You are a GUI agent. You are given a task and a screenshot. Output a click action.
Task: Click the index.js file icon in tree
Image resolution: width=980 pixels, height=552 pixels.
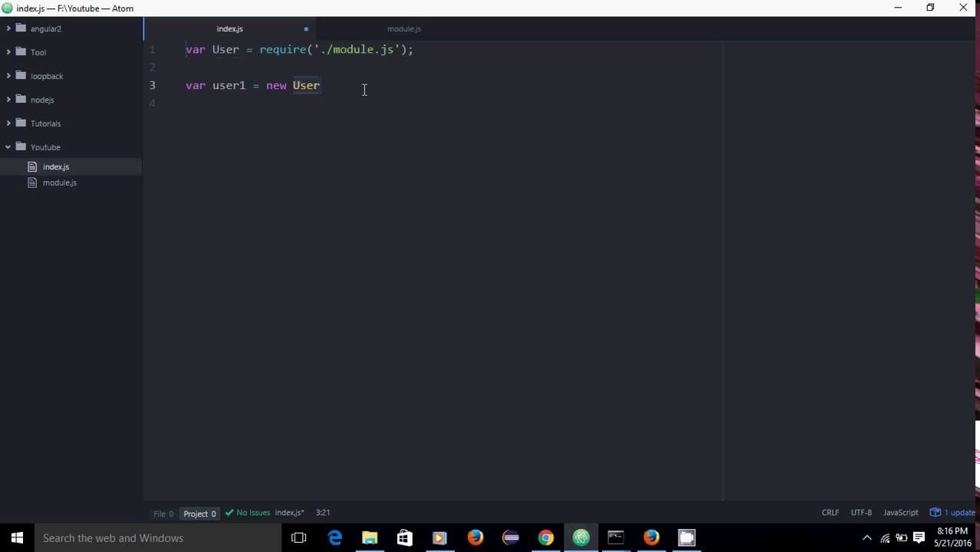pyautogui.click(x=32, y=166)
